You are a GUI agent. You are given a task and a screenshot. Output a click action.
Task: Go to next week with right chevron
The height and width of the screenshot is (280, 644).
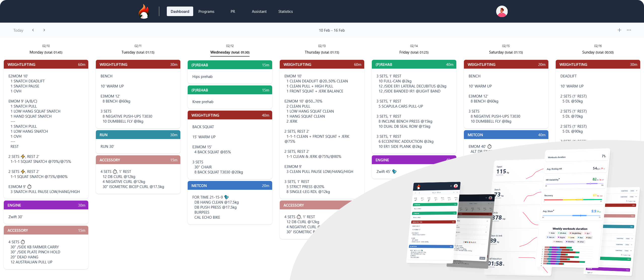(x=44, y=30)
